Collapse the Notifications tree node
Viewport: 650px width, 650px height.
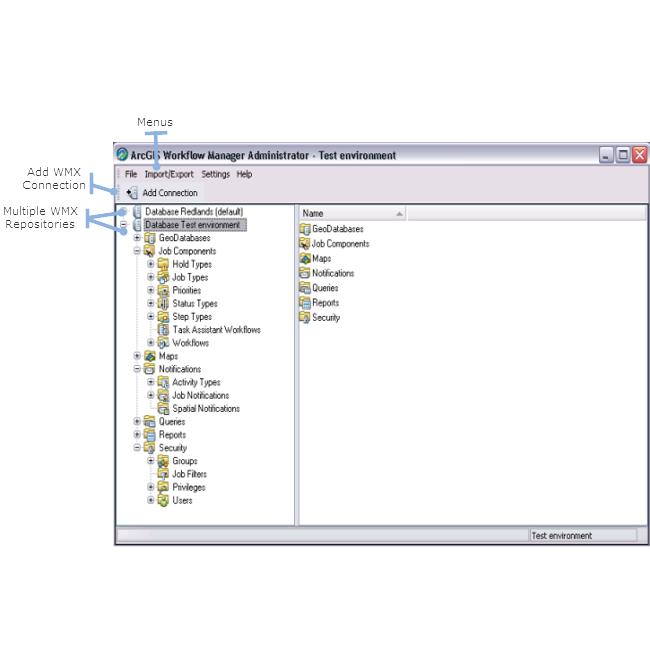tap(137, 369)
